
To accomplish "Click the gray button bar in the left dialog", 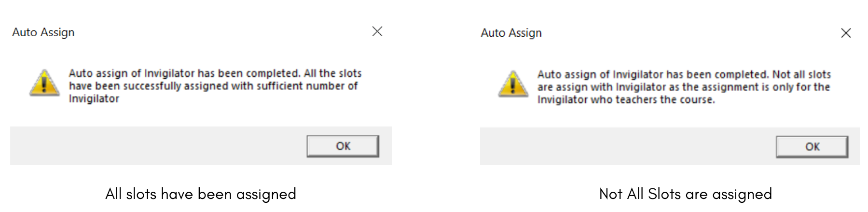I will (154, 146).
